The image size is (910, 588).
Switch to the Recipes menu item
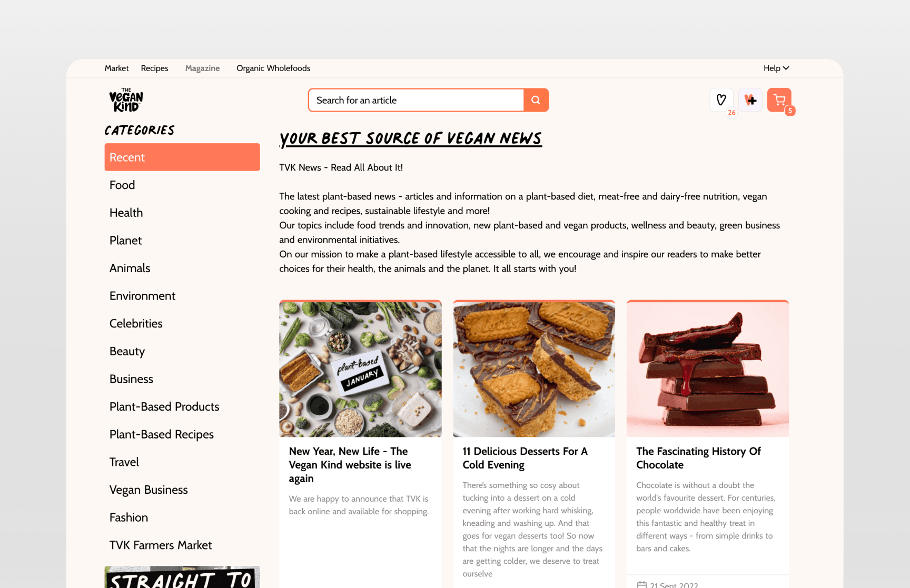[154, 68]
